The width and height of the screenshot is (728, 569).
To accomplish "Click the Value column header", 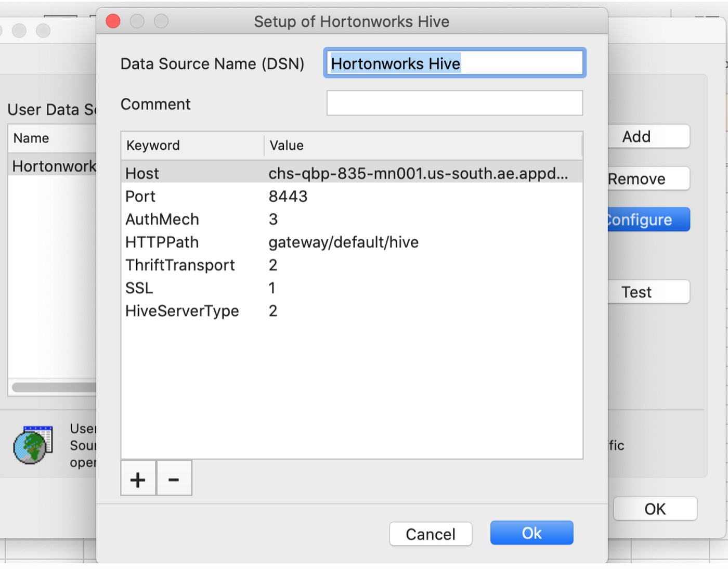I will (422, 145).
